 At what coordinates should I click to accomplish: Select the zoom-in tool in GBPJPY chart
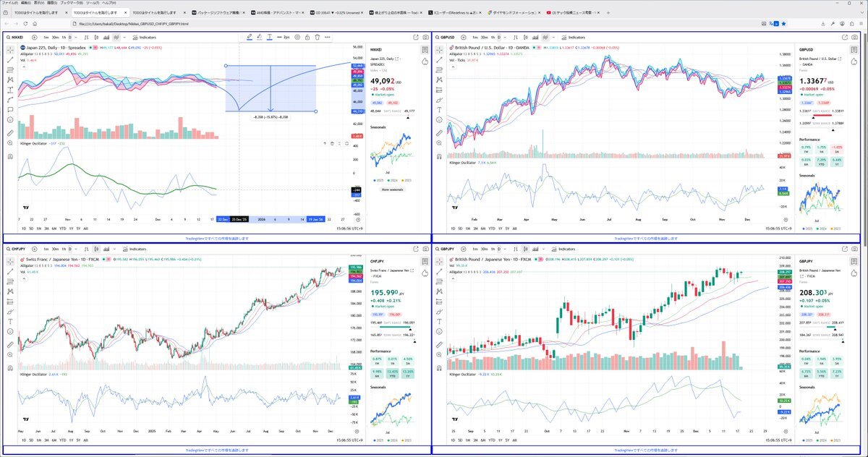[439, 354]
